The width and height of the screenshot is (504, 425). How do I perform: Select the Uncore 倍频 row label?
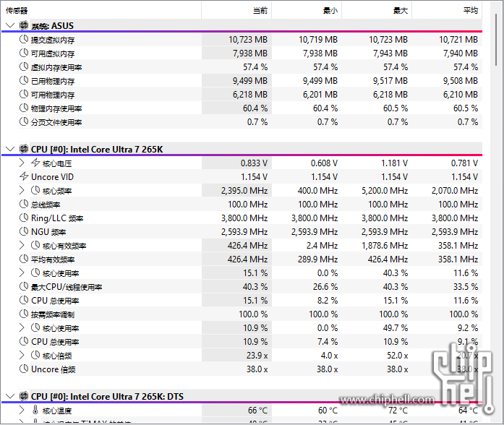point(54,369)
